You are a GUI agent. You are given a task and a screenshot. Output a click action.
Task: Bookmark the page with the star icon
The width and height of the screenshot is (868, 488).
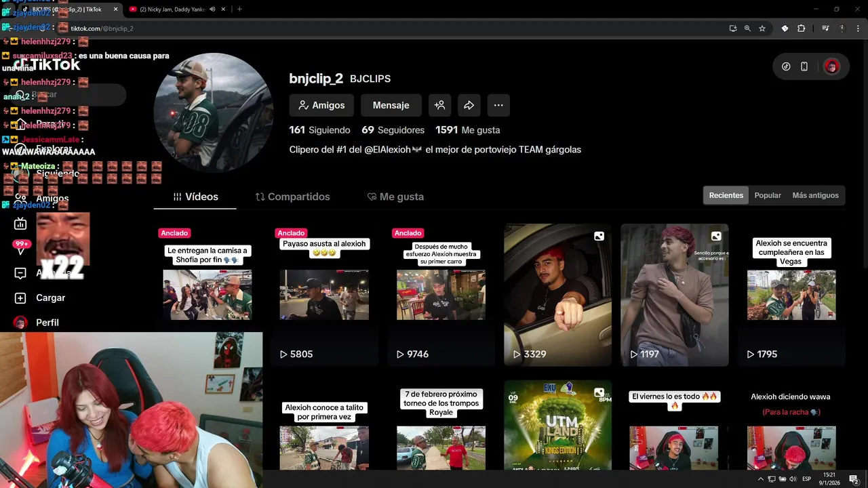point(762,28)
